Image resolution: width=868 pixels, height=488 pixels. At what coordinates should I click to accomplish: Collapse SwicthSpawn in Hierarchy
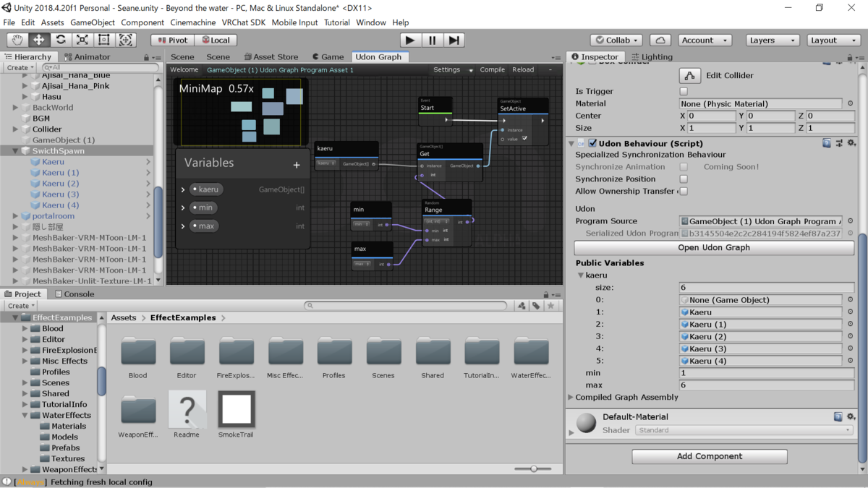pos(16,151)
